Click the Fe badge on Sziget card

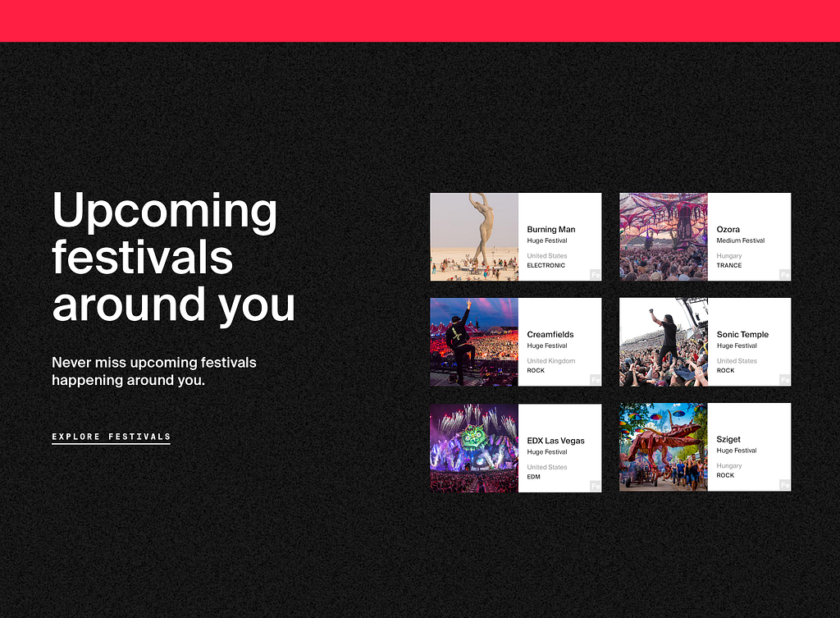[x=785, y=485]
